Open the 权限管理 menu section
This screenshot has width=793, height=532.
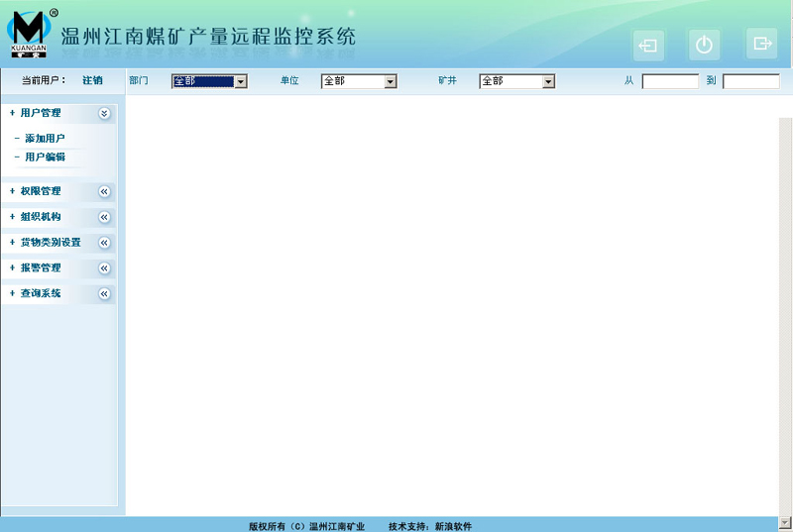(x=41, y=191)
